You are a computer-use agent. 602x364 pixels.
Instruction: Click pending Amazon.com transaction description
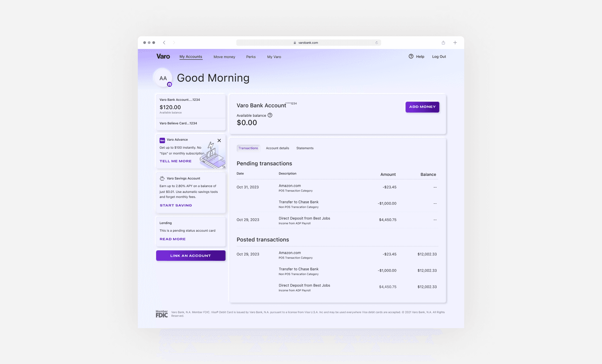290,186
